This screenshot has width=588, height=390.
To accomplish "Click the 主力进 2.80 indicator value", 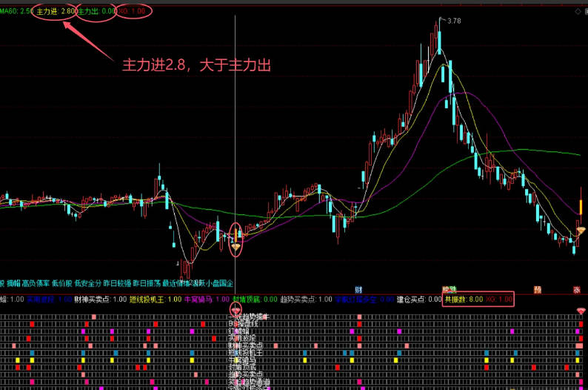I will pos(56,11).
